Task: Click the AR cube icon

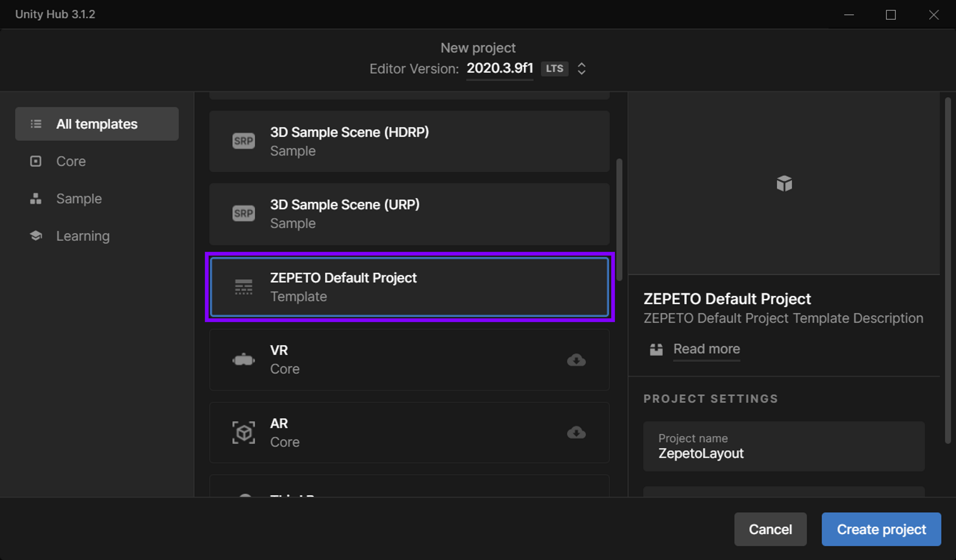Action: 243,432
